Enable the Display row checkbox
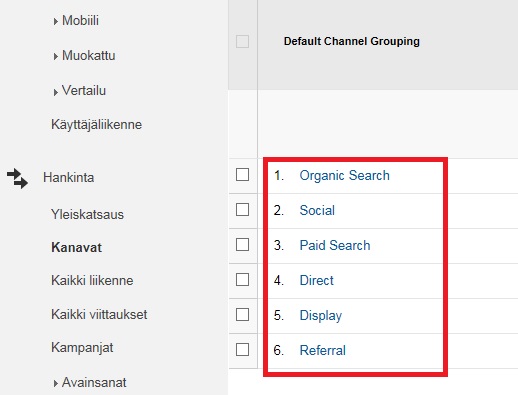 (x=242, y=314)
